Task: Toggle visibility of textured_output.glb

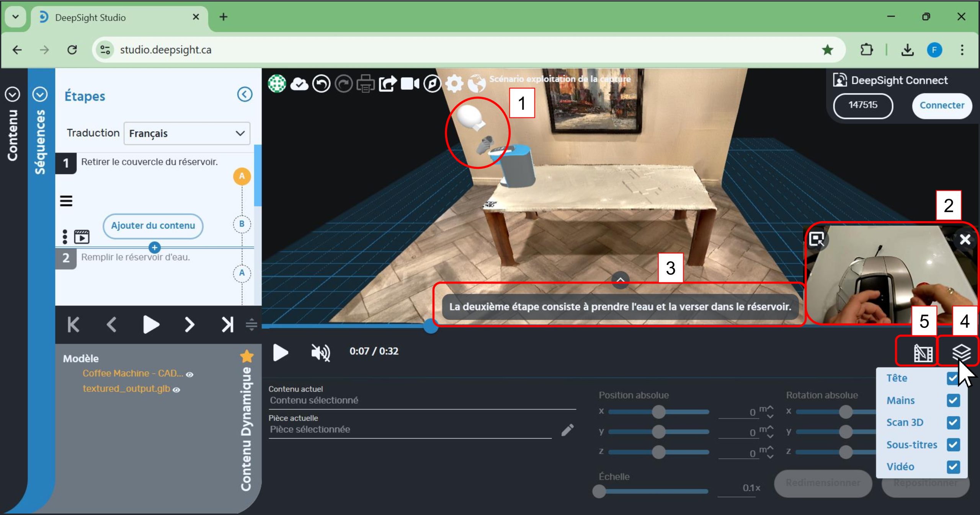Action: coord(176,390)
